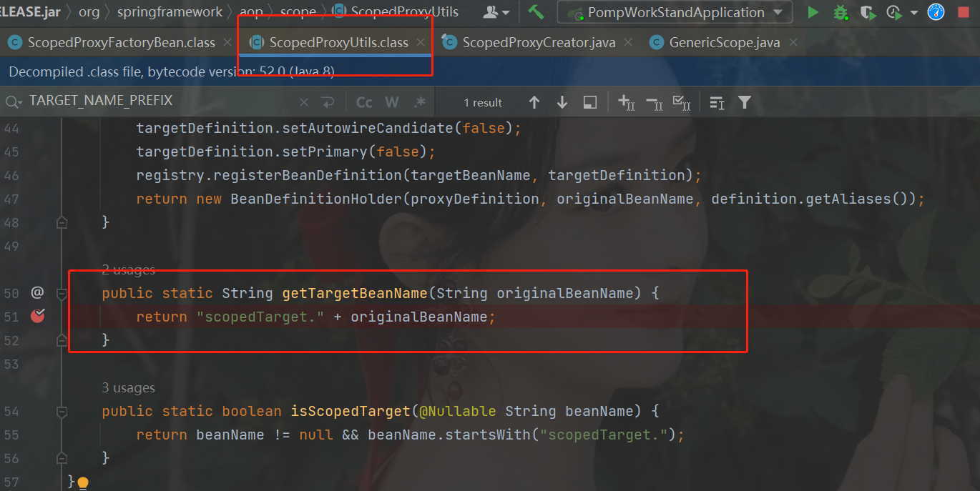This screenshot has width=980, height=491.
Task: Toggle the breakpoint on line 51
Action: [x=37, y=316]
